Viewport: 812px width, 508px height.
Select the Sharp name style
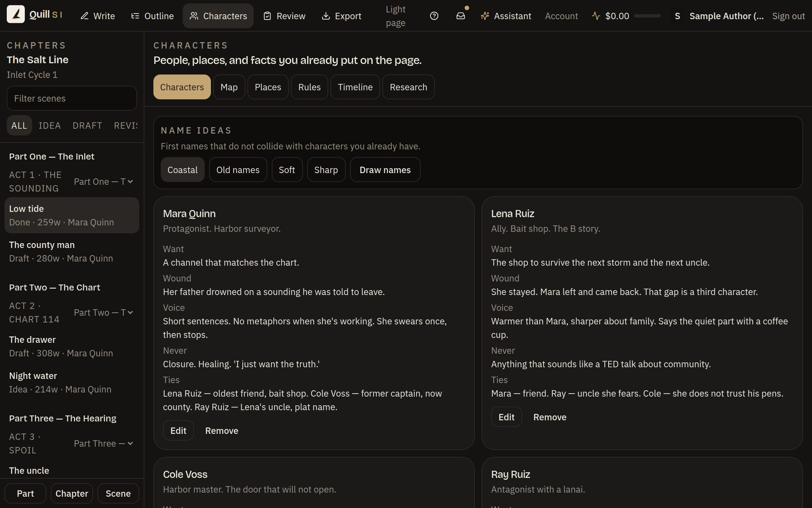pos(326,170)
